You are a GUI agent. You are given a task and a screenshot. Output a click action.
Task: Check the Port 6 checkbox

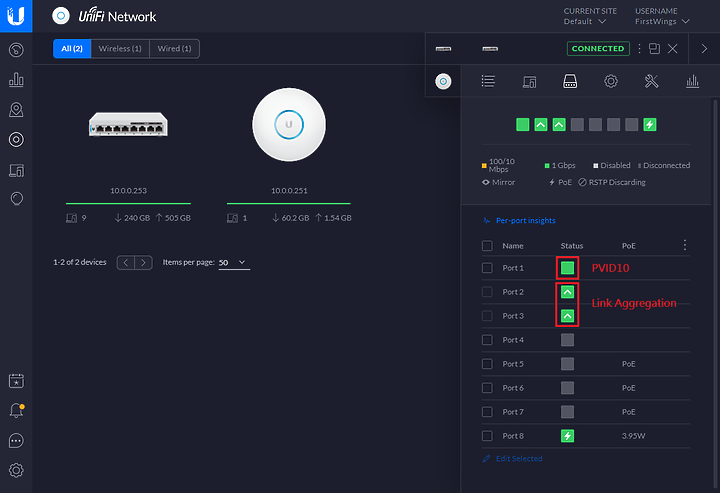click(x=487, y=388)
